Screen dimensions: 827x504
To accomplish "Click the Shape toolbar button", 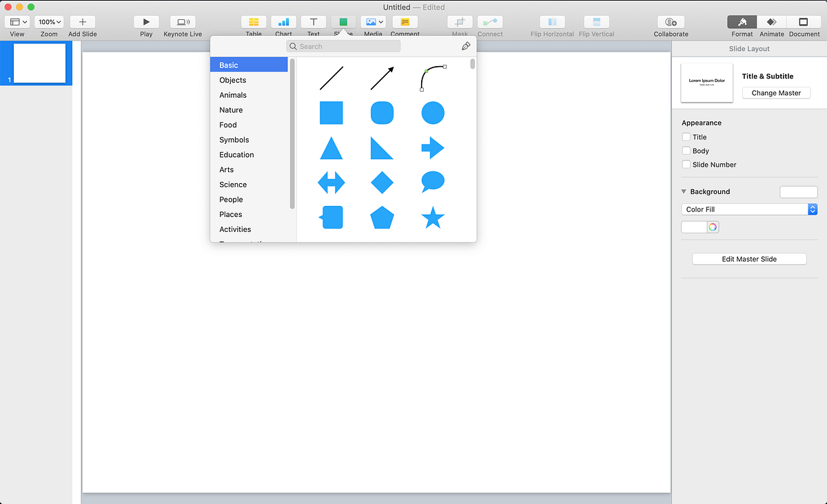I will click(x=343, y=22).
